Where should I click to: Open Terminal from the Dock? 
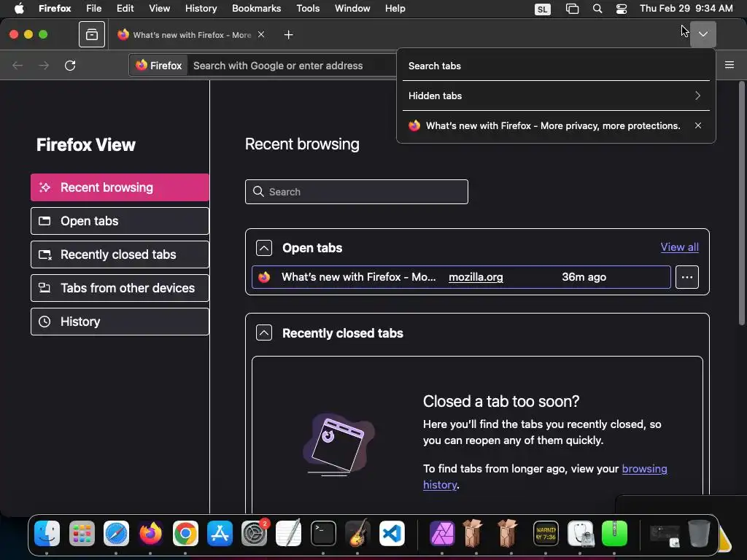(323, 533)
